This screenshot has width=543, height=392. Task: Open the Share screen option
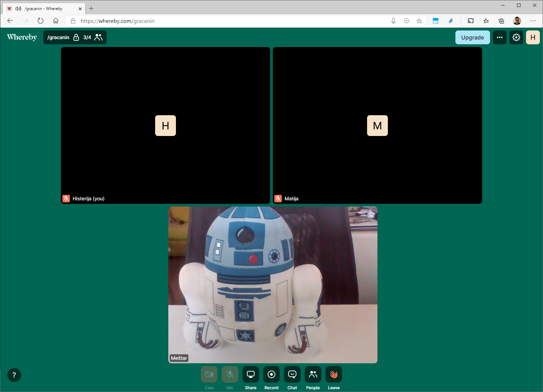251,374
